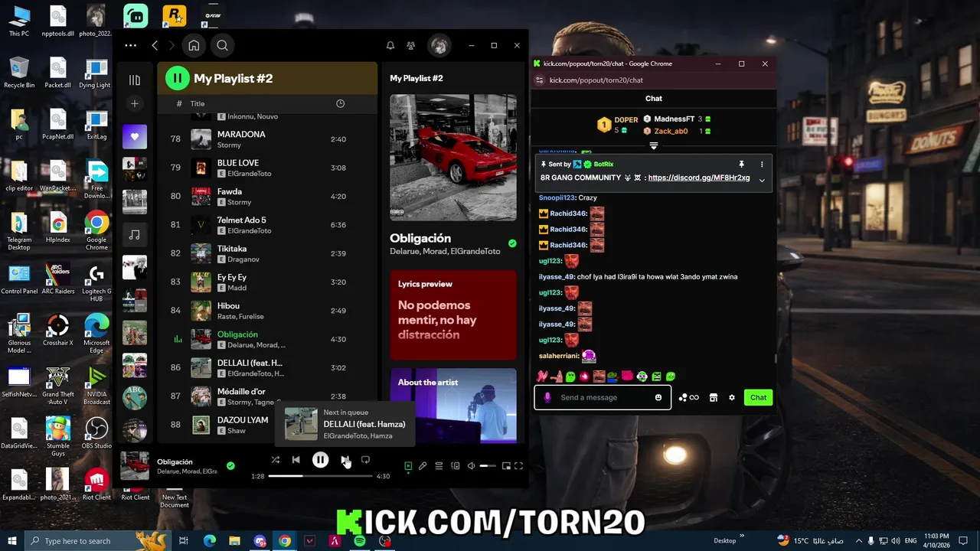
Task: Click the Title column header
Action: [198, 103]
